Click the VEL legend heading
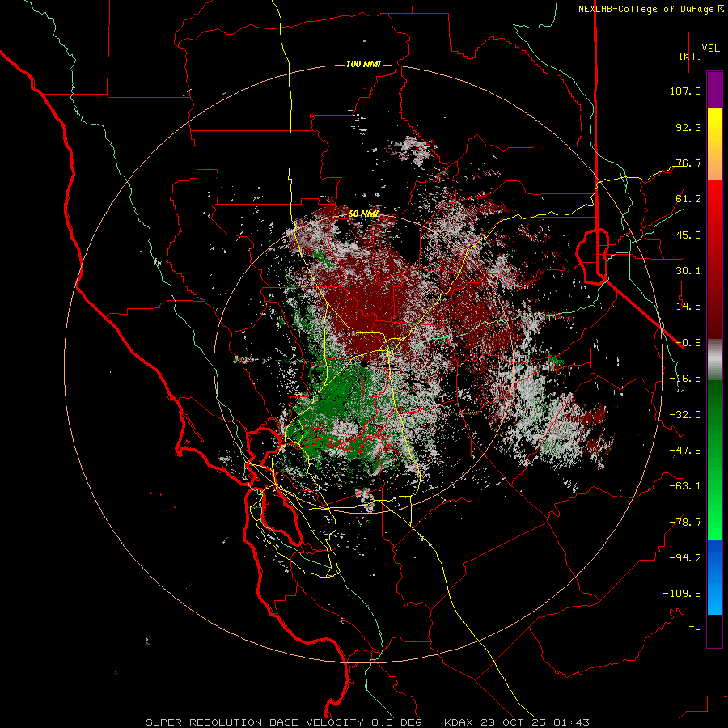Image resolution: width=728 pixels, height=728 pixels. coord(710,48)
